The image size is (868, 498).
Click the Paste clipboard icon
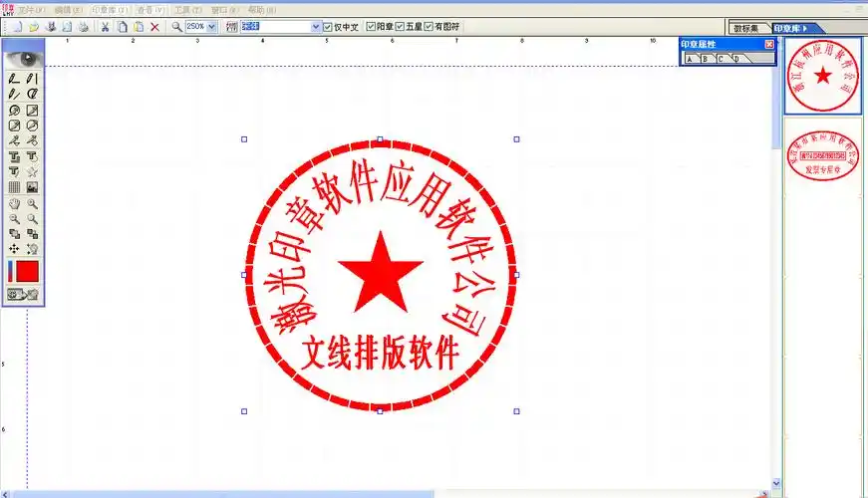[x=139, y=27]
